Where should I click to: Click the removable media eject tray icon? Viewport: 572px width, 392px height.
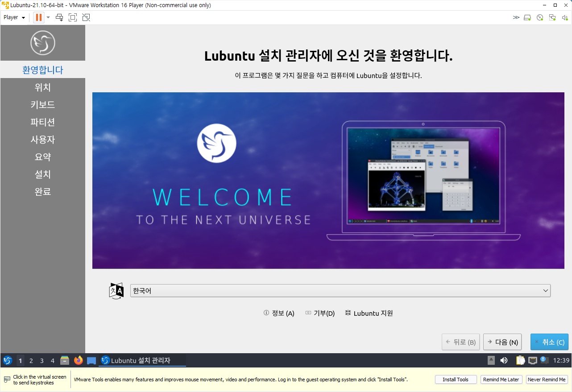[x=491, y=360]
